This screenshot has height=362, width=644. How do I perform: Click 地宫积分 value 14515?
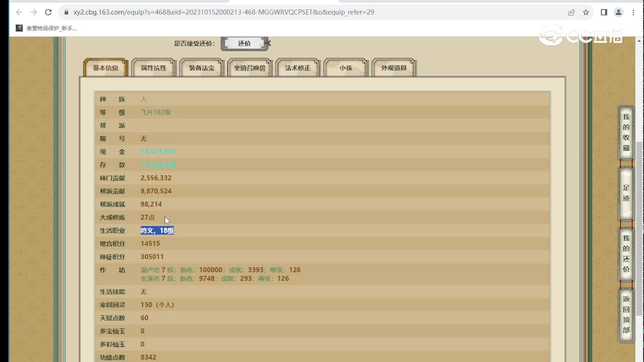150,243
